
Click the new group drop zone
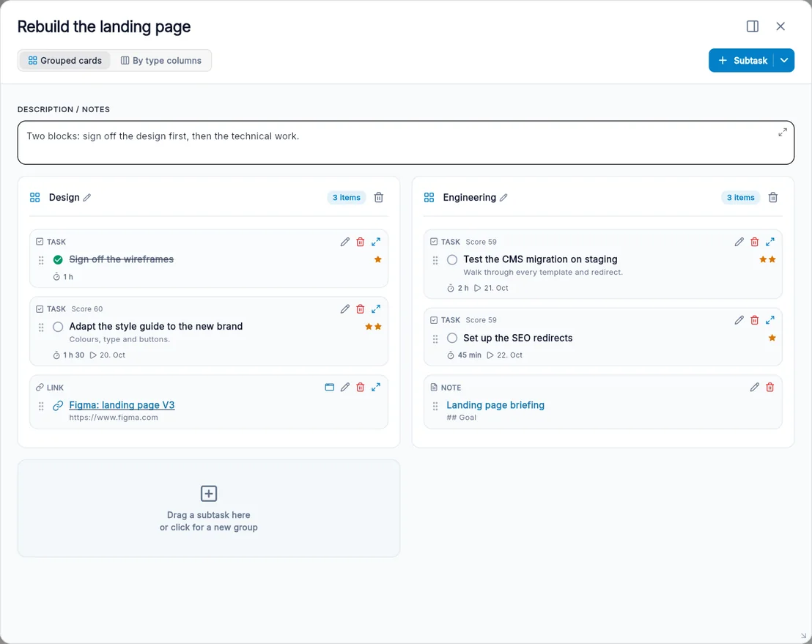click(x=209, y=508)
